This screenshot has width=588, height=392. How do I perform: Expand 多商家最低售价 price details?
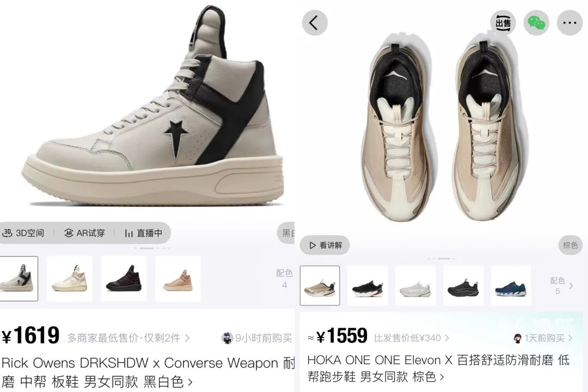(128, 338)
